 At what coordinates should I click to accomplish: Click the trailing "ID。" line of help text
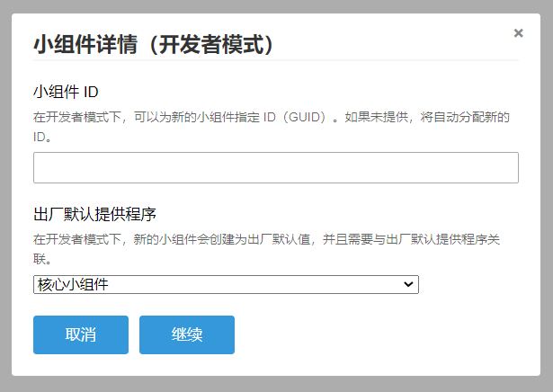(x=42, y=138)
